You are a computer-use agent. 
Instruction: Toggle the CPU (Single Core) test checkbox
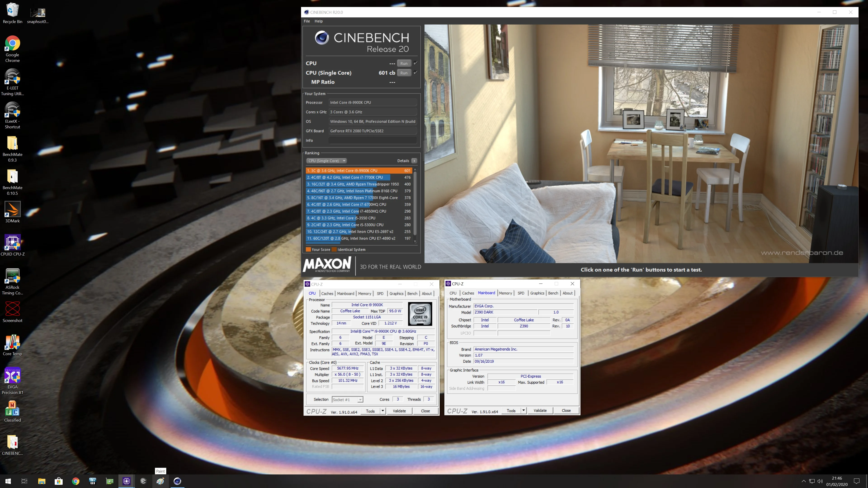pos(415,72)
